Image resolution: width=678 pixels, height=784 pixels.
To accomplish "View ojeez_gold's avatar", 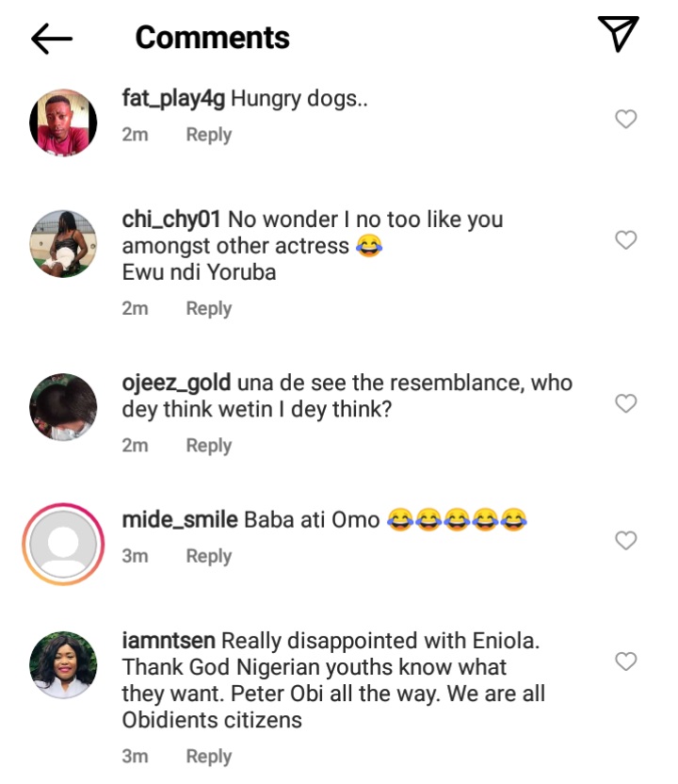I will [64, 407].
